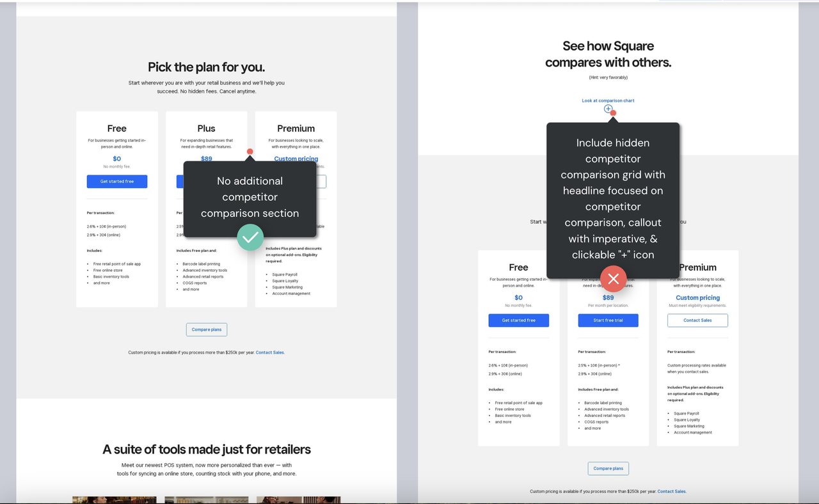Click 'Contact Sales' outlined button in Premium card
The height and width of the screenshot is (504, 819).
pyautogui.click(x=697, y=320)
